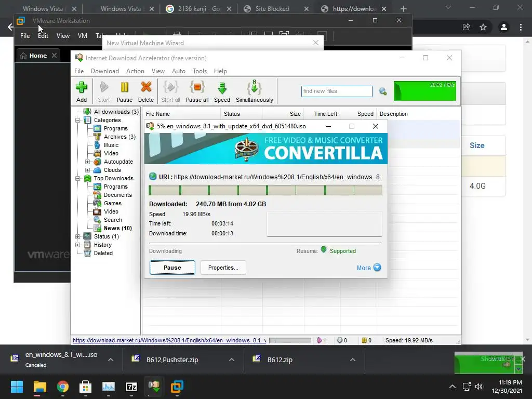532x399 pixels.
Task: Collapse the Categories tree node
Action: pos(78,120)
